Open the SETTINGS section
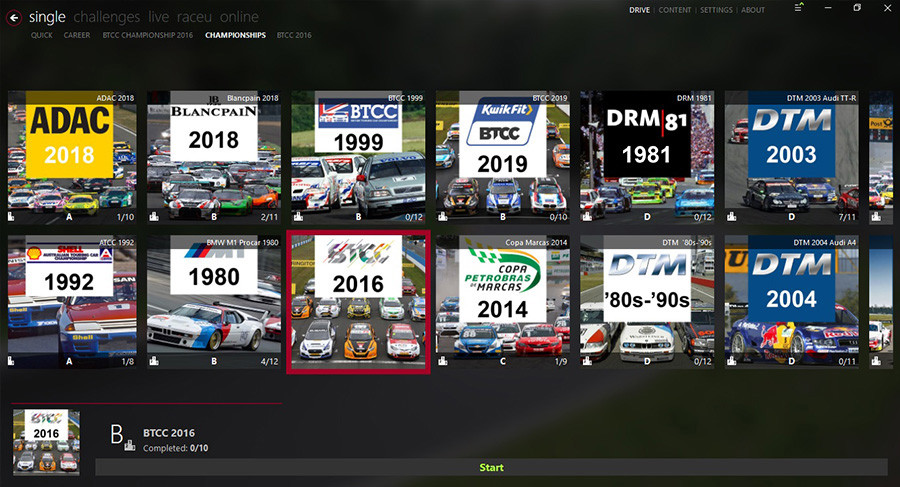900x487 pixels. click(716, 10)
